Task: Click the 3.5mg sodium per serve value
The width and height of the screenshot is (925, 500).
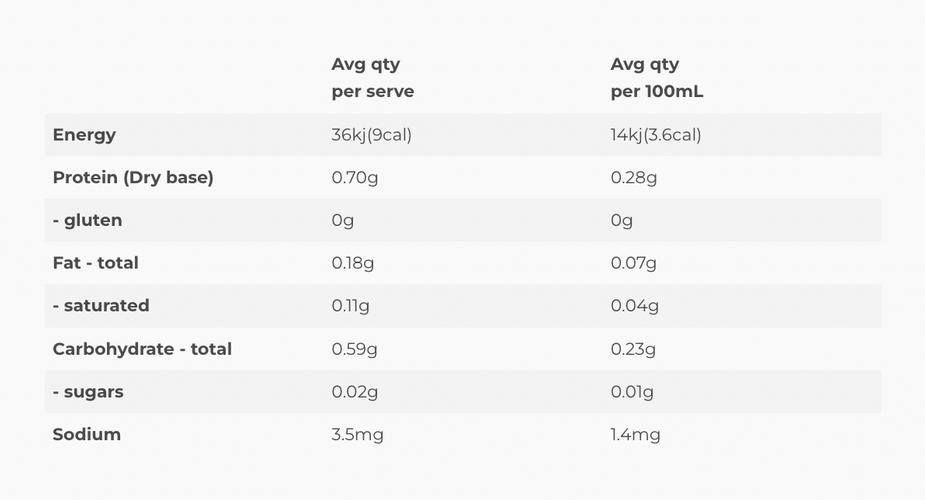Action: click(x=357, y=434)
